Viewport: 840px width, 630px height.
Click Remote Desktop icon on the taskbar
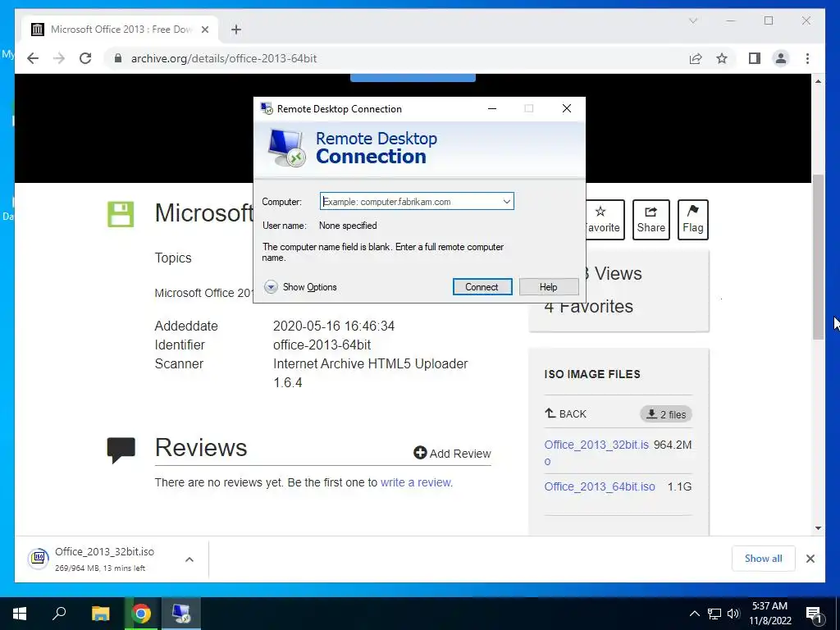(181, 614)
